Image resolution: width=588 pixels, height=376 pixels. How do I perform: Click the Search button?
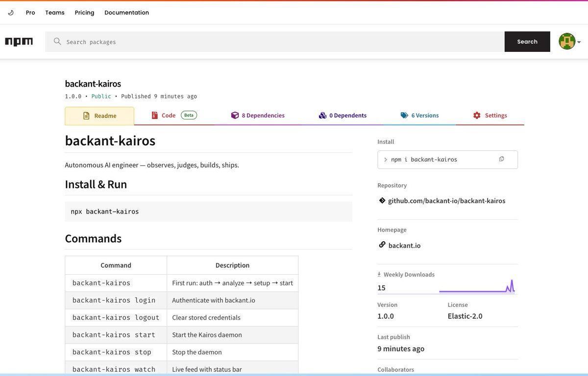coord(527,42)
